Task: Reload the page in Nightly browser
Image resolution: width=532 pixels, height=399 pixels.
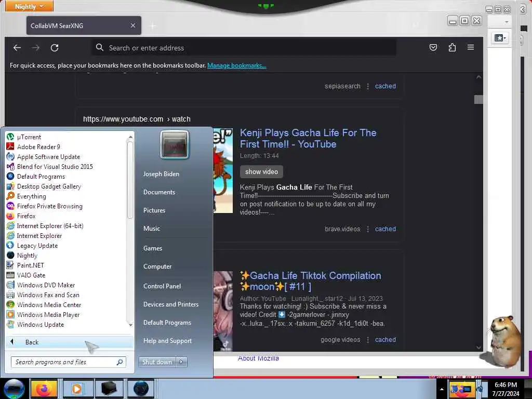Action: [55, 47]
